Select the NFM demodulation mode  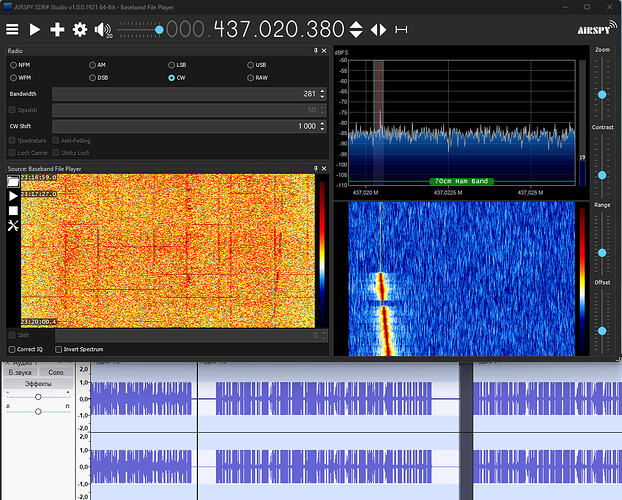click(x=13, y=65)
